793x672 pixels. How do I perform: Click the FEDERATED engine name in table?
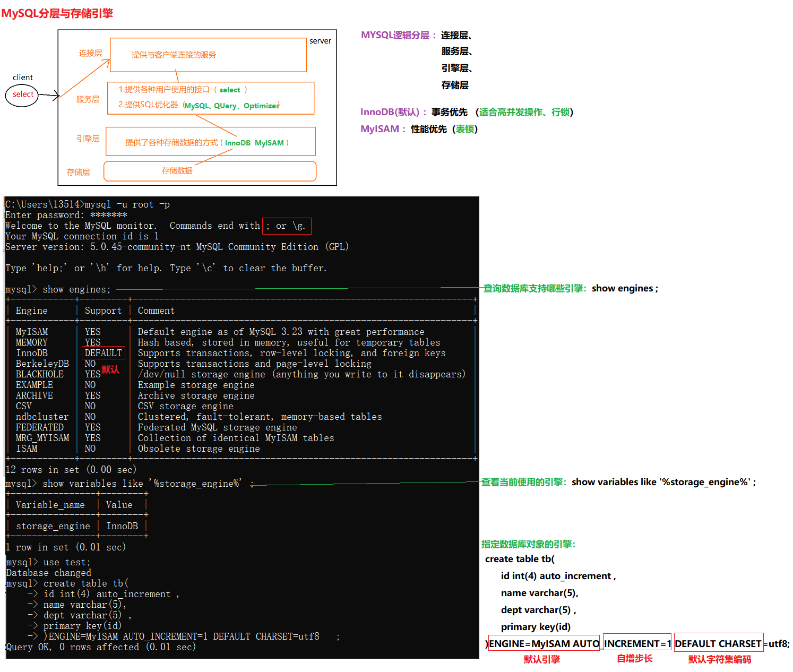[40, 427]
